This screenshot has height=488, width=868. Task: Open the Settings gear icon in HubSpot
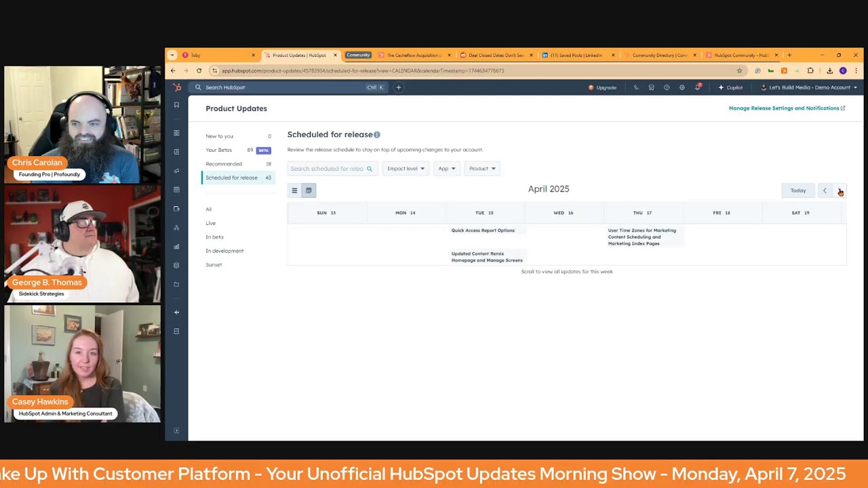tap(682, 87)
